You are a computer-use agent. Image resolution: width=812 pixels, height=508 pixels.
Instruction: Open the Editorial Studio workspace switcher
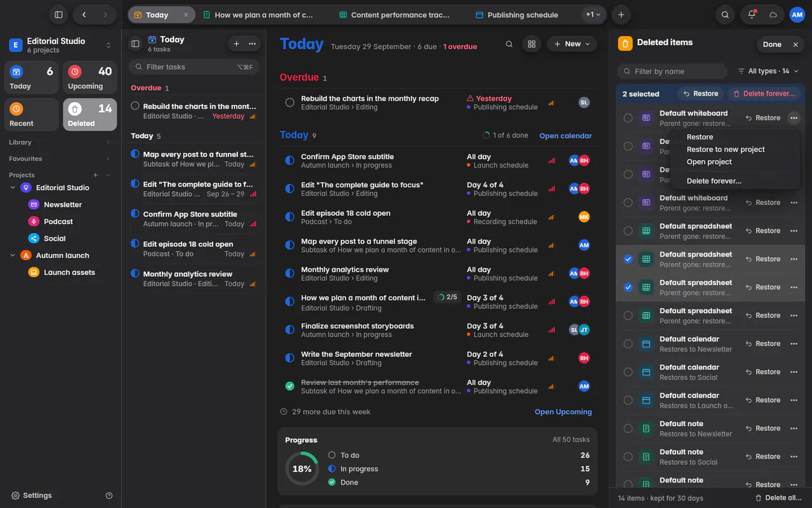click(60, 45)
